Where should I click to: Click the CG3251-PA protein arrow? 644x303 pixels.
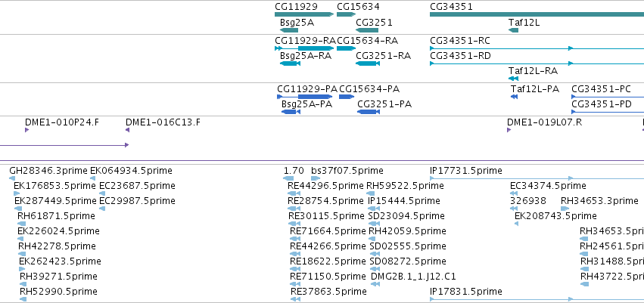pos(369,112)
